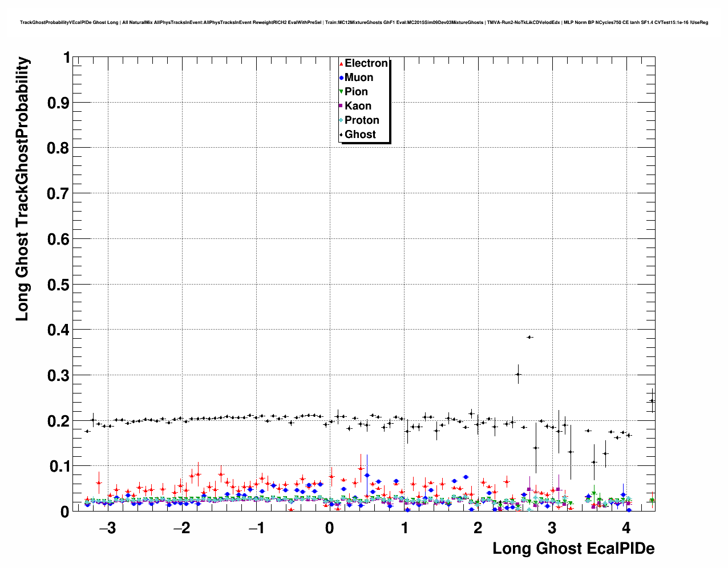Click the y-axis title Long Ghost TrackGhostProbability
This screenshot has width=728, height=568.
22,189
